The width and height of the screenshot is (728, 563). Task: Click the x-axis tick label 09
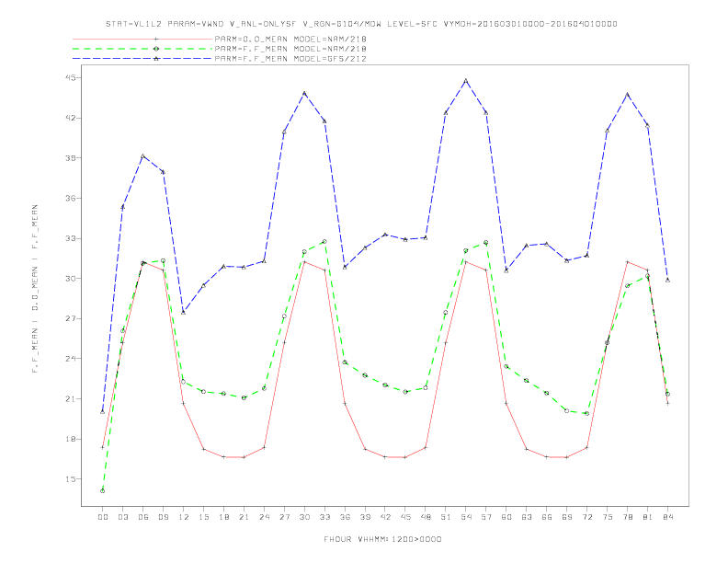[x=163, y=517]
